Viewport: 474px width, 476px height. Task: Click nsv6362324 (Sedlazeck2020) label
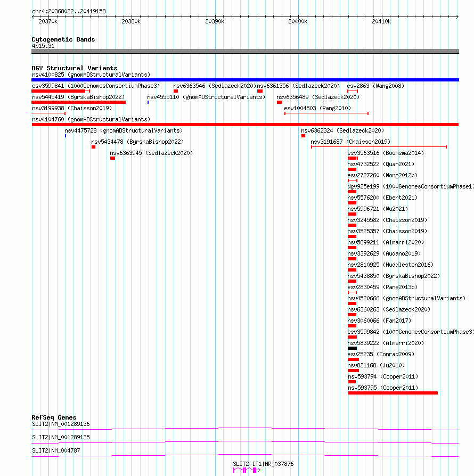click(x=342, y=131)
